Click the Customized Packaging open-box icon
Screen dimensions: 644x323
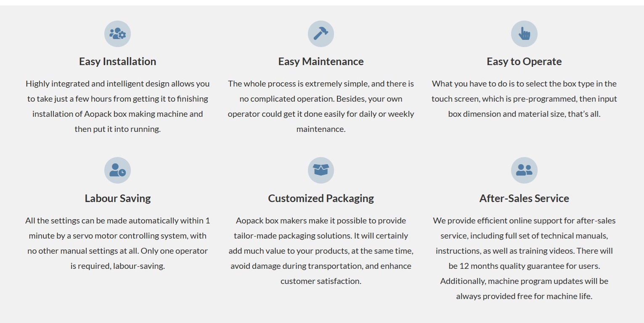pos(321,170)
